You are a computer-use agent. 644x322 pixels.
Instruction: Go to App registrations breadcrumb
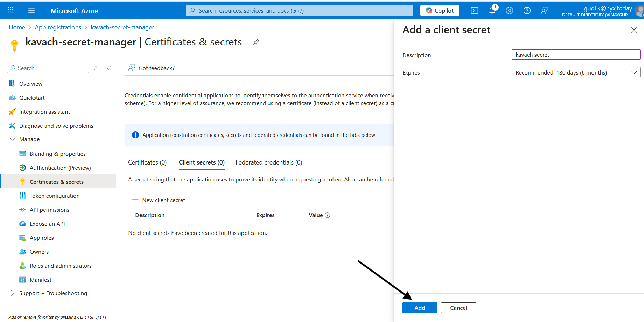pos(58,27)
